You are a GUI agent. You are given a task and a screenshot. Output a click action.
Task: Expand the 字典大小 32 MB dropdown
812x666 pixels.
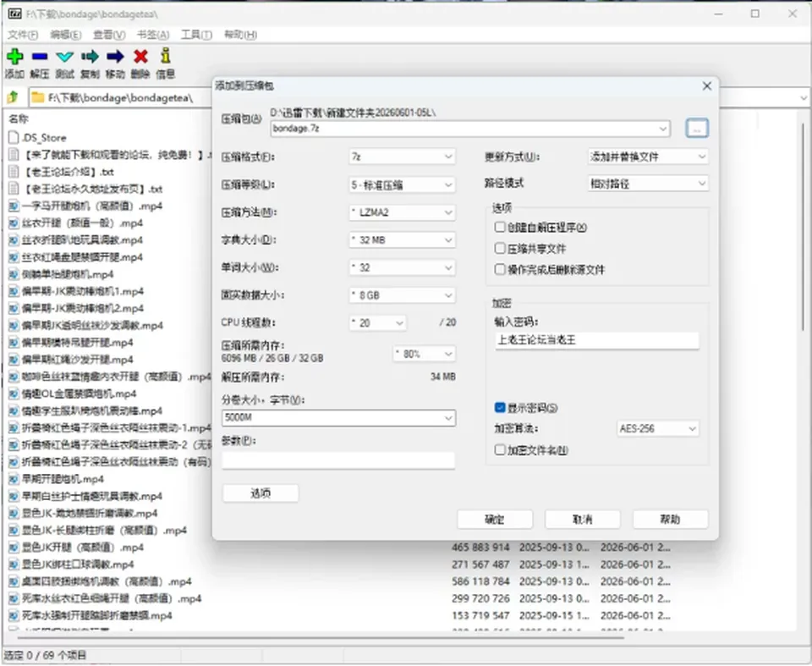coord(403,240)
